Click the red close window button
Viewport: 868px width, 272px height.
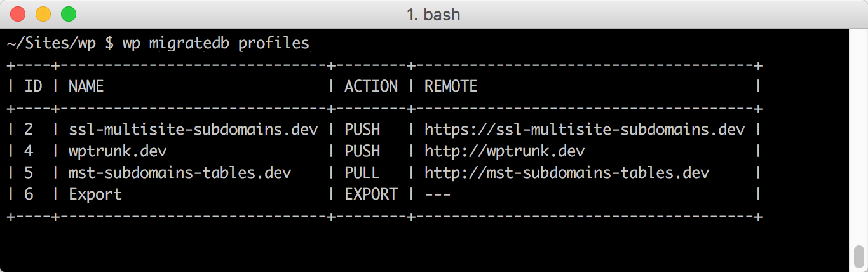pyautogui.click(x=18, y=13)
